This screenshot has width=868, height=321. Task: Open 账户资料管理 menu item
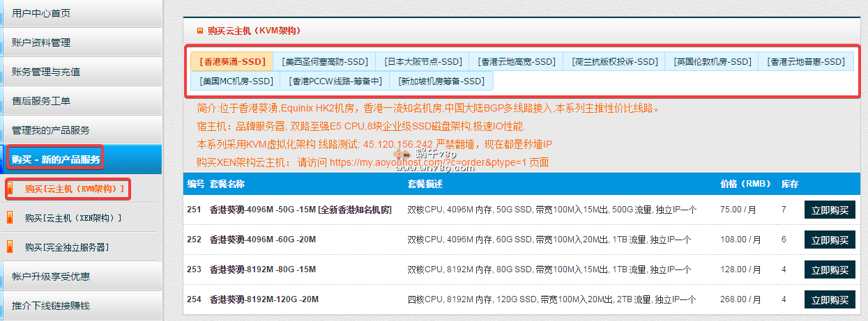42,42
